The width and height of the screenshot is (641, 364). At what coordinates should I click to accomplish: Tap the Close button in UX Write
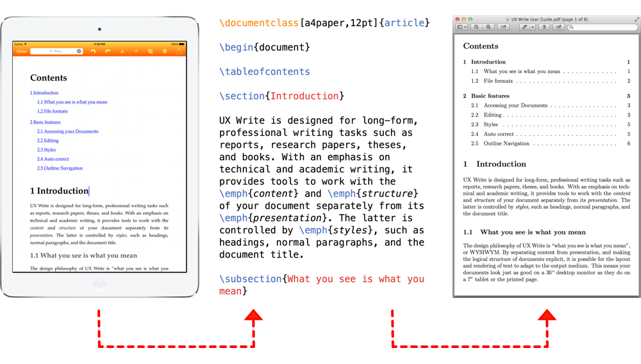click(x=22, y=51)
